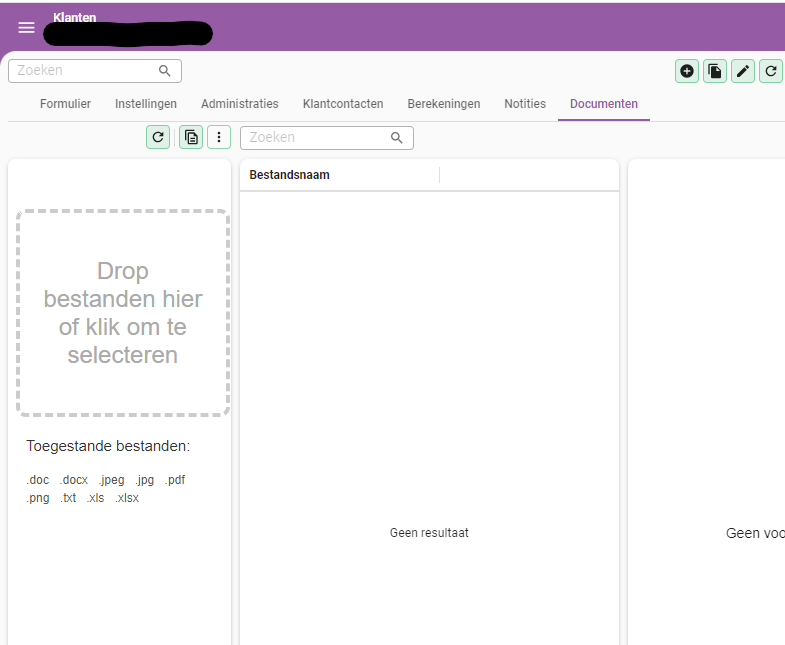Click the add new client plus icon

pyautogui.click(x=687, y=71)
